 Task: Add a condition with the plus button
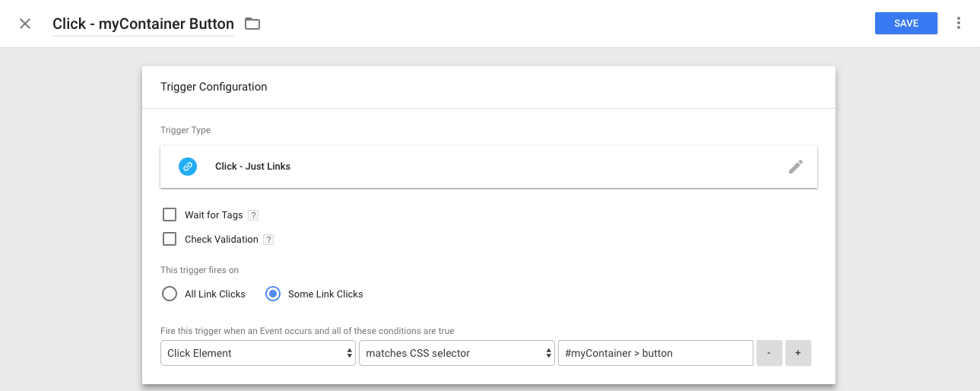click(798, 353)
